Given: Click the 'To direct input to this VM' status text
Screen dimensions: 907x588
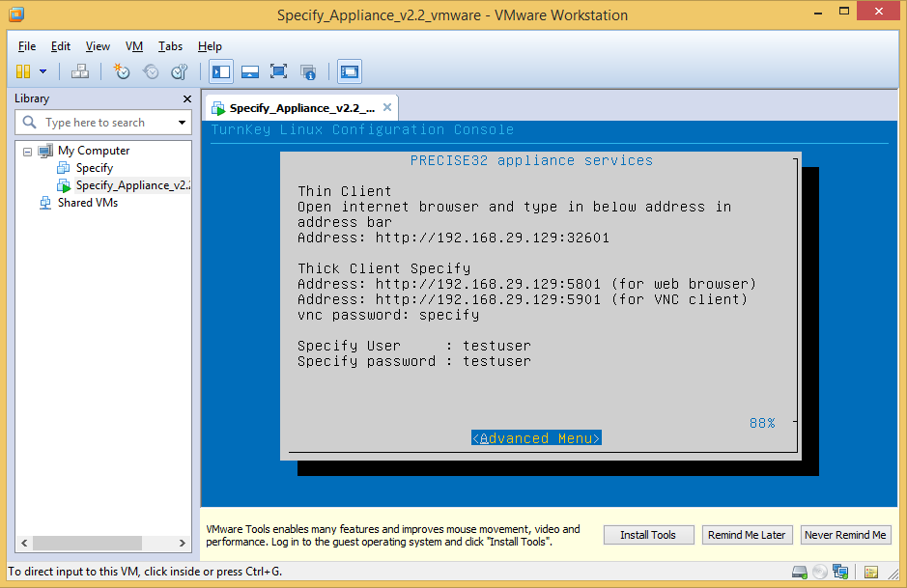Looking at the screenshot, I should (145, 572).
